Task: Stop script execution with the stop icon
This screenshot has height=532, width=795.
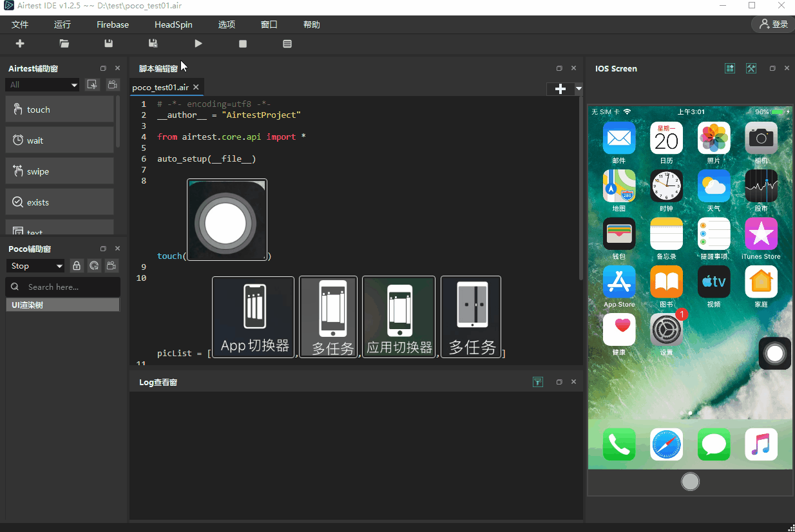Action: point(243,44)
